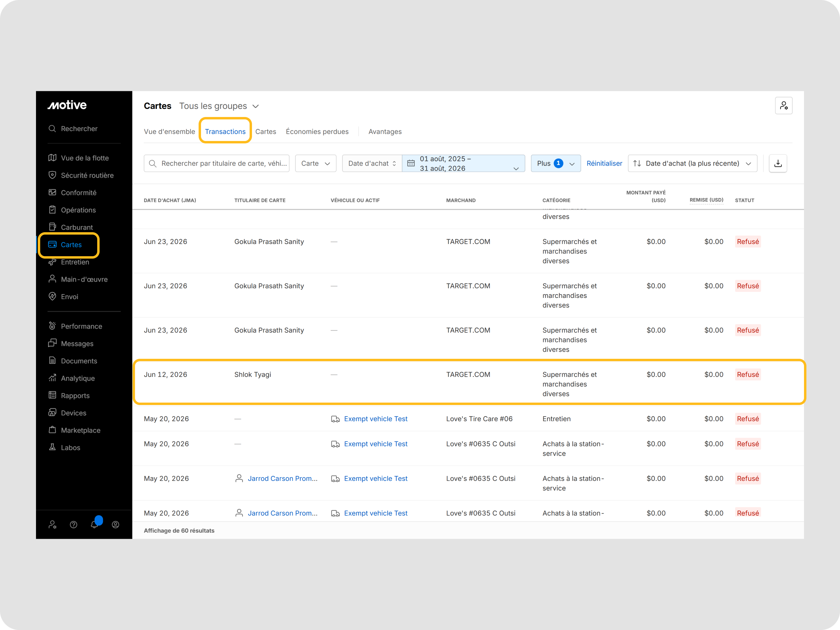
Task: Open the profile account icon in sidebar footer
Action: pyautogui.click(x=115, y=524)
